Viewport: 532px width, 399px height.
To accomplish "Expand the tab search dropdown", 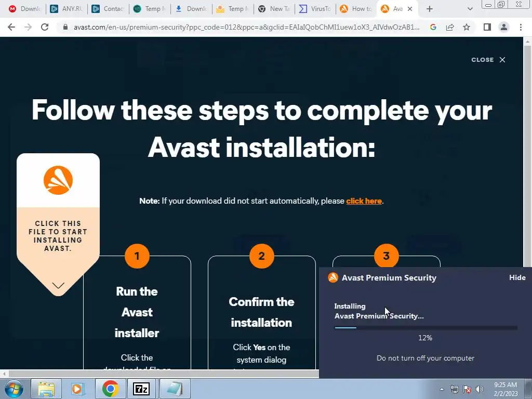I will point(470,9).
